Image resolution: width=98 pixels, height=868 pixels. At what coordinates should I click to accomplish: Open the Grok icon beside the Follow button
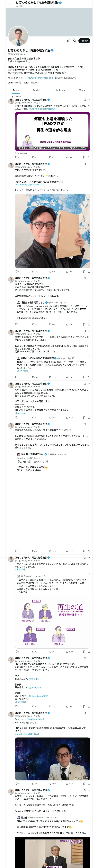click(x=68, y=41)
